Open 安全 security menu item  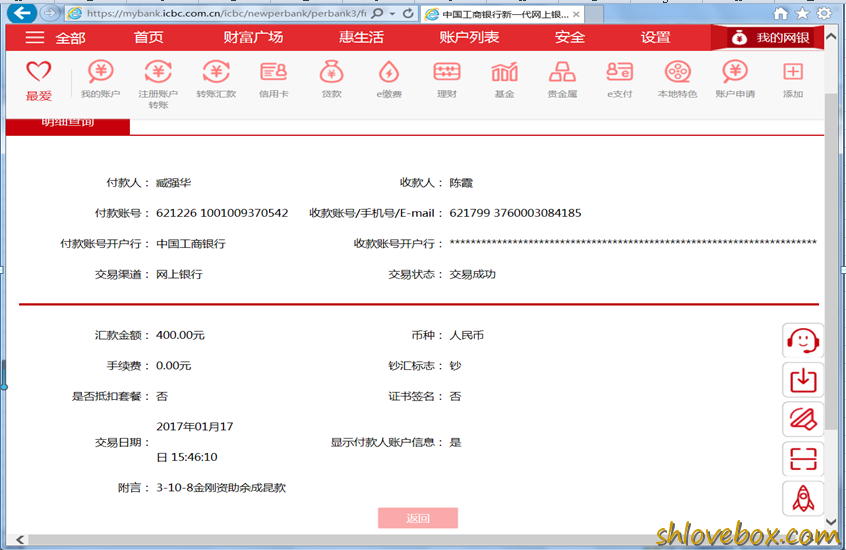click(x=570, y=37)
